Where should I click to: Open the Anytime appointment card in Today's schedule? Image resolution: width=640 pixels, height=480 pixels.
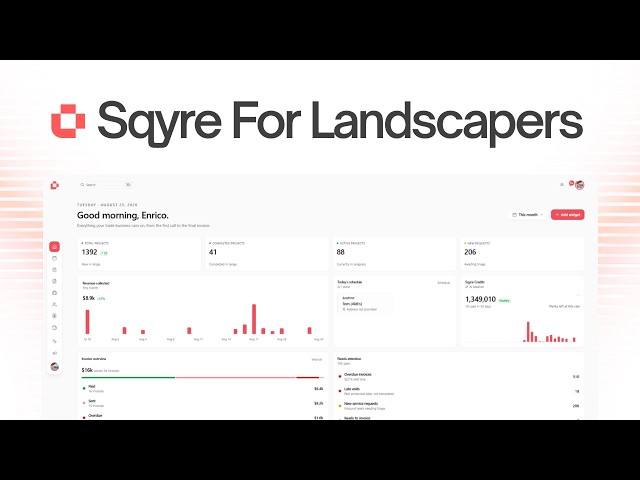click(x=366, y=304)
